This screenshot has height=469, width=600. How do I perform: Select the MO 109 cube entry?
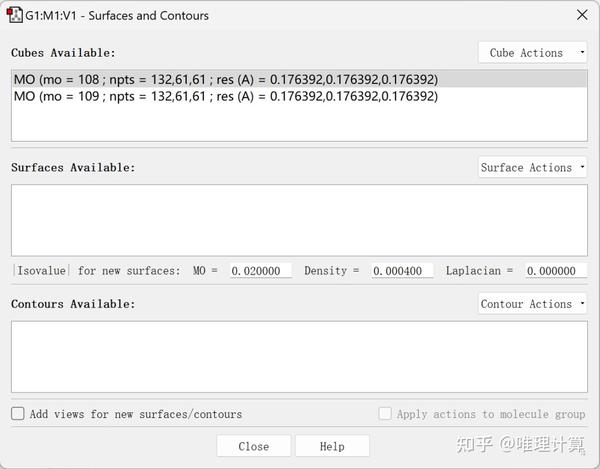(226, 97)
